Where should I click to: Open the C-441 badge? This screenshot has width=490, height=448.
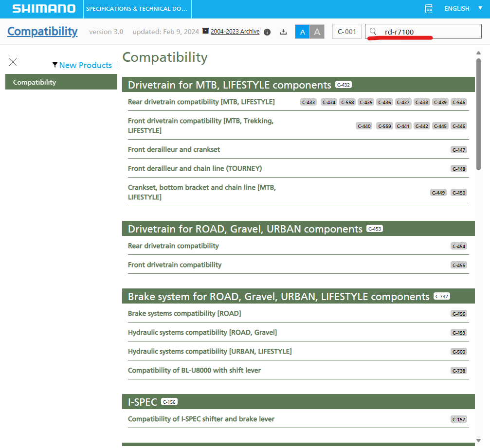point(403,126)
